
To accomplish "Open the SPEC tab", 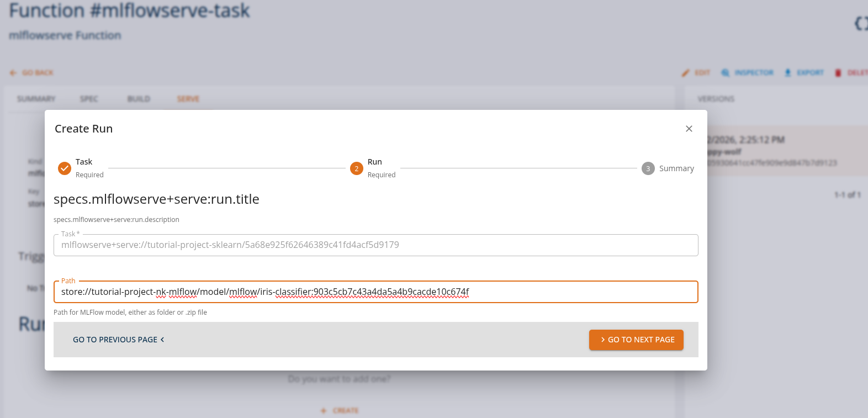I will point(88,99).
